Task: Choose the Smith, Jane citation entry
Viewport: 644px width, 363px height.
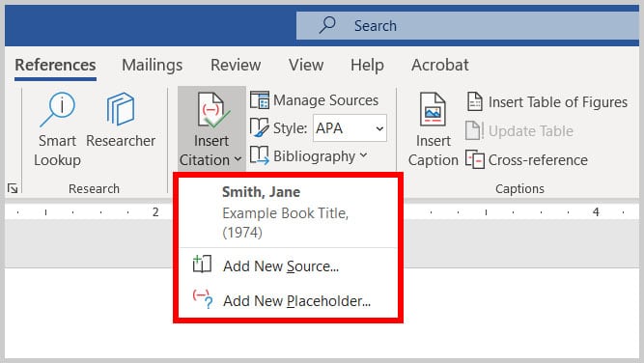Action: 289,212
